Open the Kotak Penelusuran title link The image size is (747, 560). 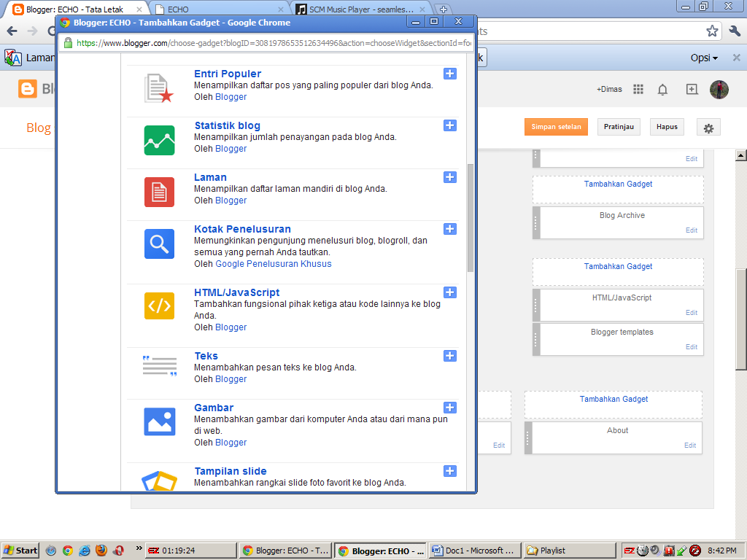[x=242, y=229]
